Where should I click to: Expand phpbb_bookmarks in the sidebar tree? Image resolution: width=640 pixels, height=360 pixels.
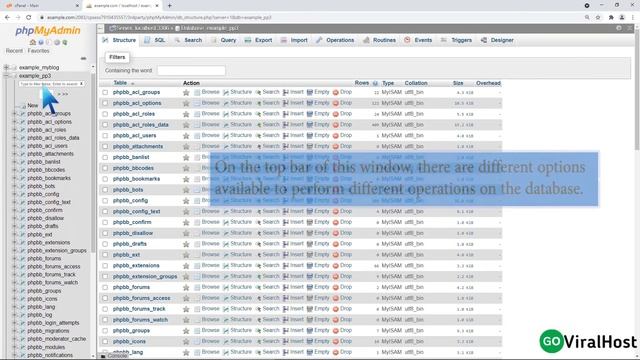click(x=15, y=178)
